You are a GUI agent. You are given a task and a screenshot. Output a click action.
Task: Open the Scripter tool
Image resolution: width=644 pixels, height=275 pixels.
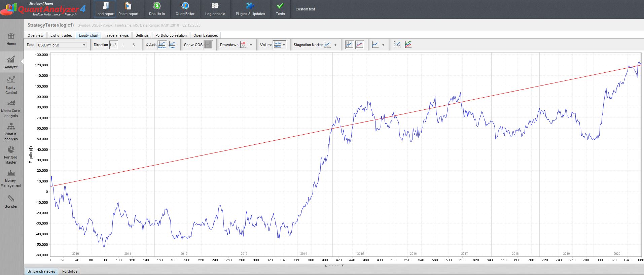11,201
